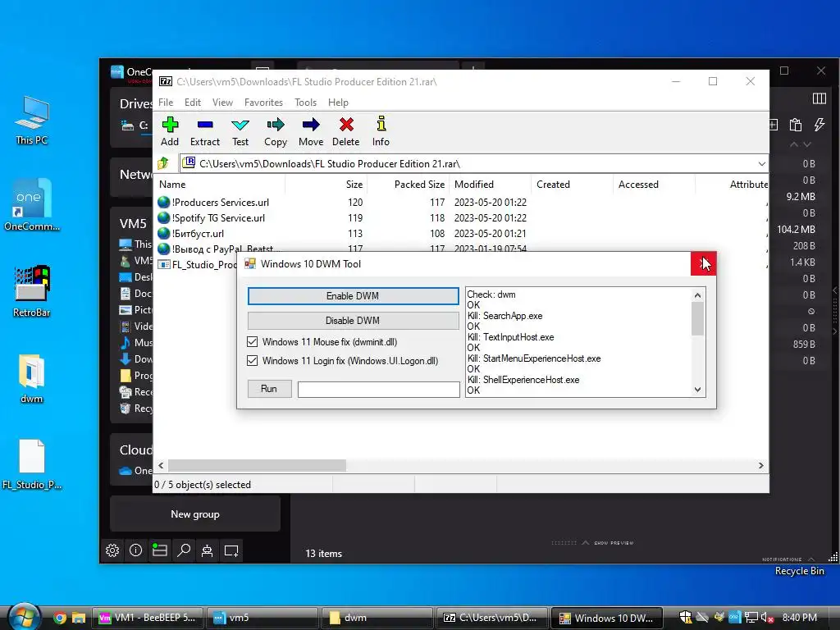Viewport: 840px width, 630px height.
Task: Open the Info toolbar icon
Action: coord(381,131)
